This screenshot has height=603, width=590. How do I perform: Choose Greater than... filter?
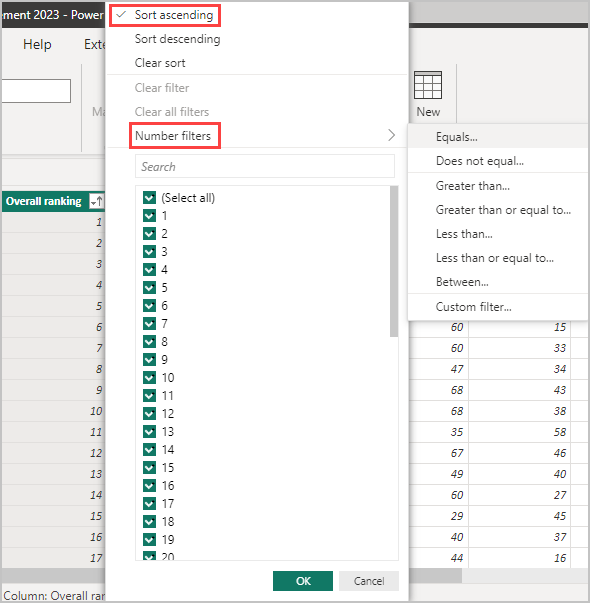473,186
